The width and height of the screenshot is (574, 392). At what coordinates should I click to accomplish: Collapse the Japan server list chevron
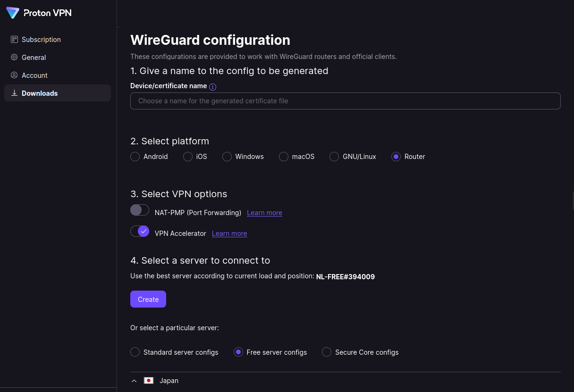click(x=135, y=381)
